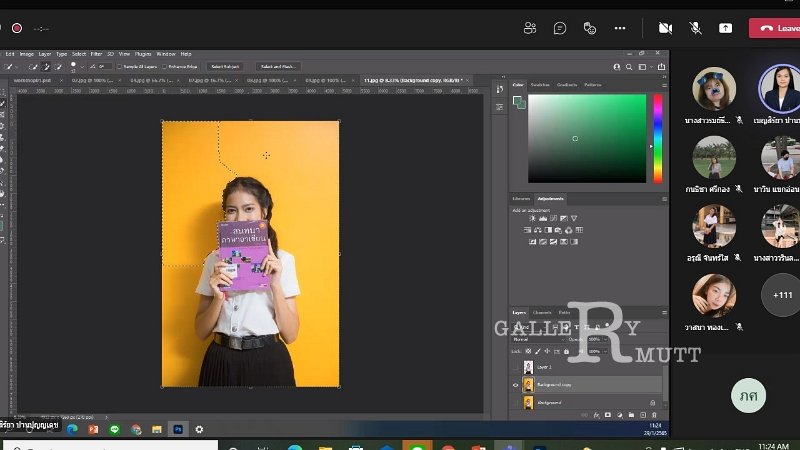Open Teams More actions ellipsis

tap(620, 28)
